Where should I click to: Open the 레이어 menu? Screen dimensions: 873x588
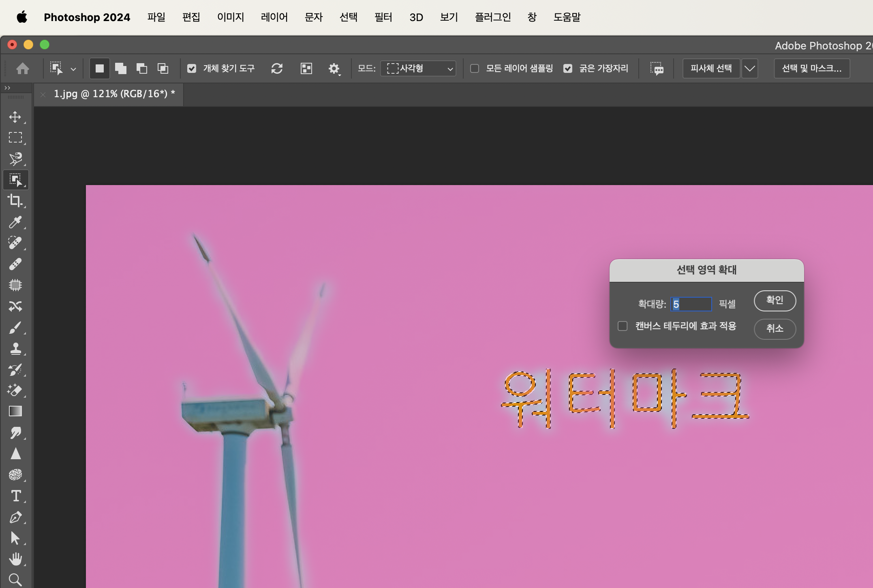(x=274, y=17)
